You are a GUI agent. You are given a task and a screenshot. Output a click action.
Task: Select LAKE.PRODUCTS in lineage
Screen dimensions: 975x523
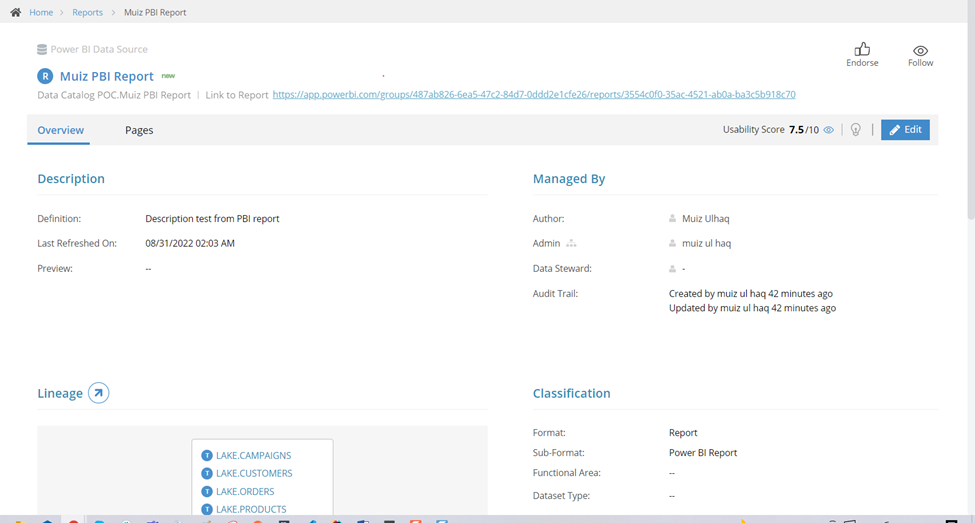point(251,509)
